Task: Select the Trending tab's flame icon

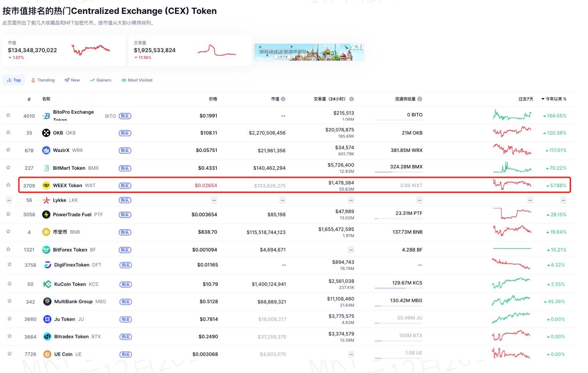Action: pos(33,80)
